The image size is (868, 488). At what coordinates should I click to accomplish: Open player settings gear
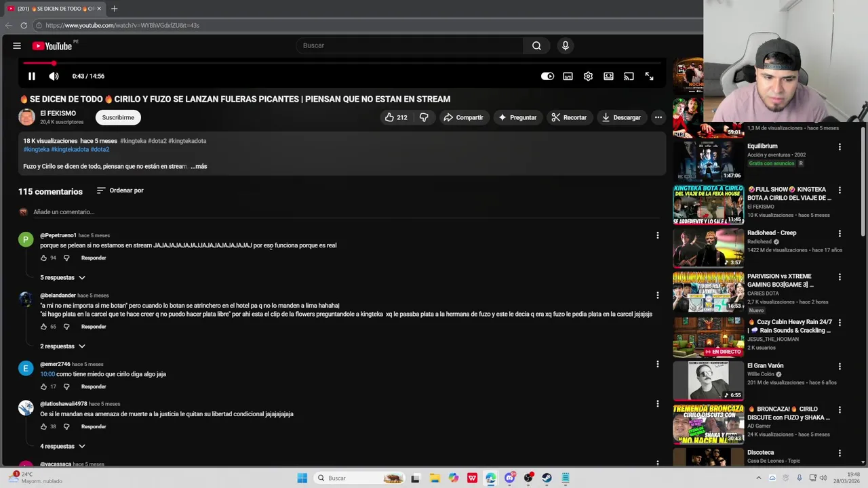tap(588, 76)
